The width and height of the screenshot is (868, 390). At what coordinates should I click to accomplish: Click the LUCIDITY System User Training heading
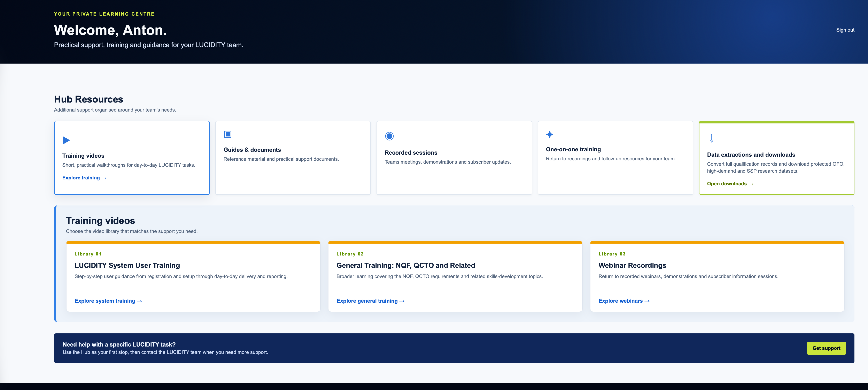[127, 266]
